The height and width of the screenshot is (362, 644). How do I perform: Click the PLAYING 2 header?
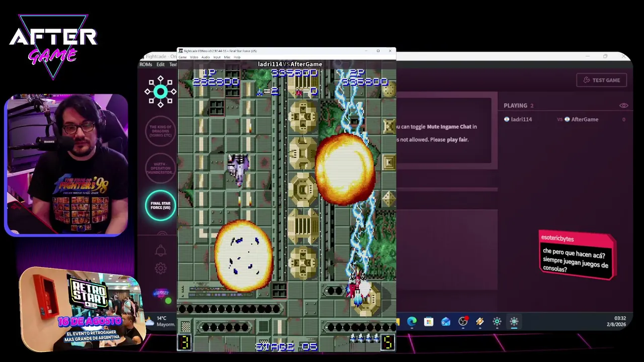(518, 106)
